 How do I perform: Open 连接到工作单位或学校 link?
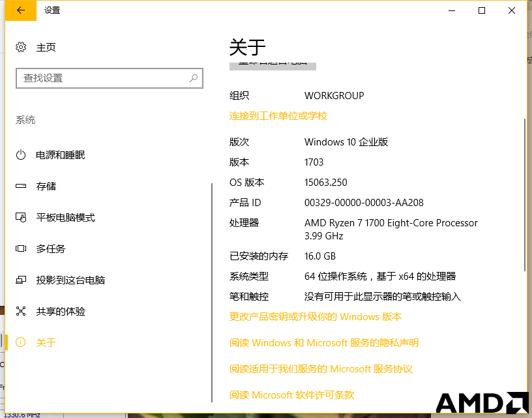pyautogui.click(x=278, y=116)
